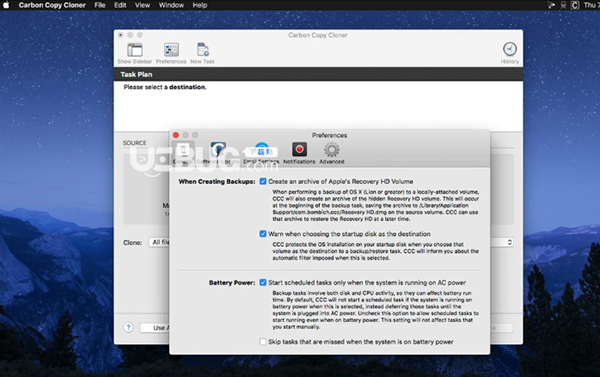Screen dimensions: 600x377
Task: Click the 'When Creating Backups:' label
Action: [217, 181]
